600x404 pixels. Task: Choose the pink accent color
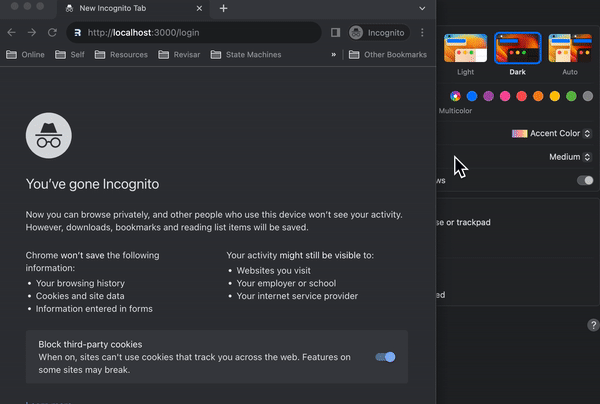(505, 96)
